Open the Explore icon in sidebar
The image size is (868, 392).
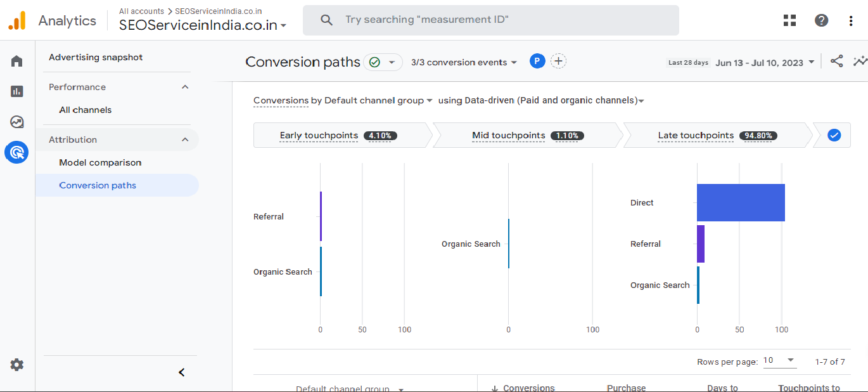coord(17,122)
